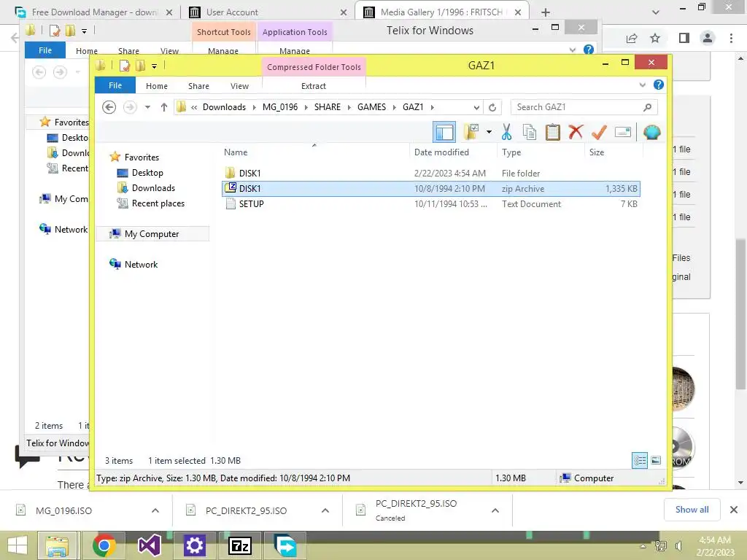Open the File tab in GAZ1
This screenshot has height=560, width=747.
115,85
